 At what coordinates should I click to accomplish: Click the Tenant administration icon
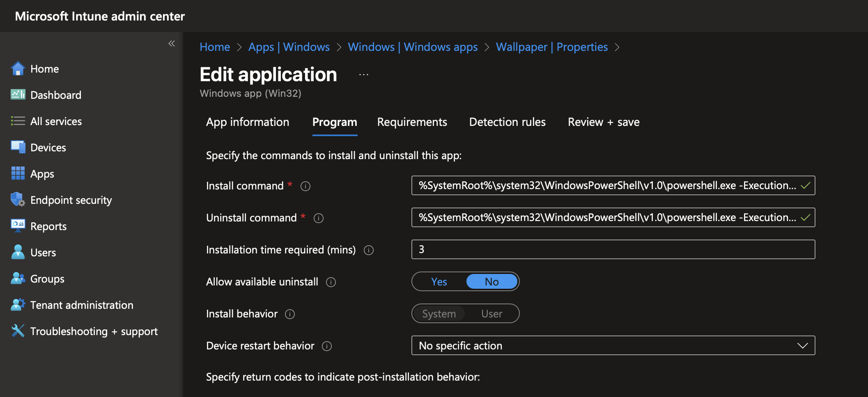(18, 305)
